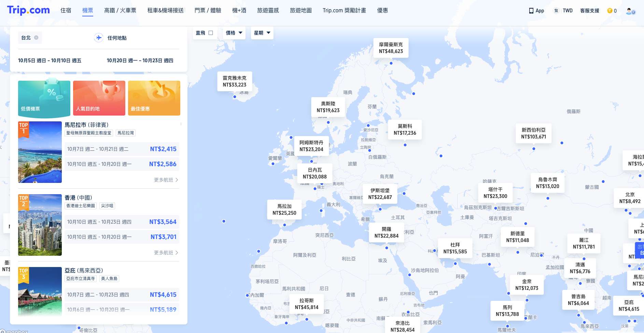Click the 普吉島 NT$6,064 map marker
Image resolution: width=644 pixels, height=333 pixels.
pyautogui.click(x=578, y=300)
